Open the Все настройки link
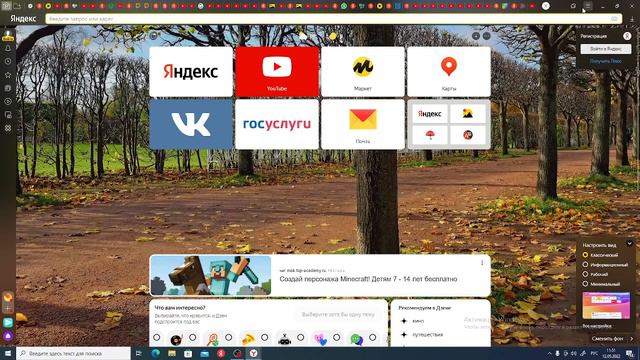The image size is (640, 360). 597,326
